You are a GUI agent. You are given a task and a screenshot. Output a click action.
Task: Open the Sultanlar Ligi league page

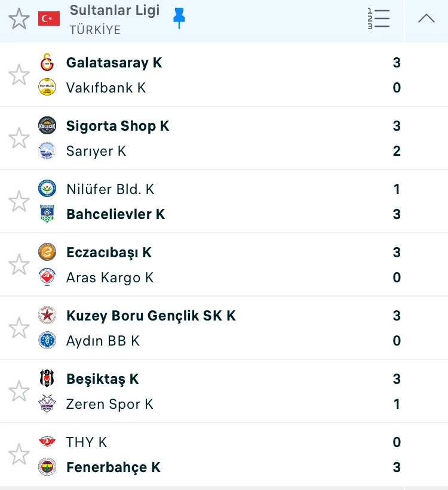[x=114, y=11]
